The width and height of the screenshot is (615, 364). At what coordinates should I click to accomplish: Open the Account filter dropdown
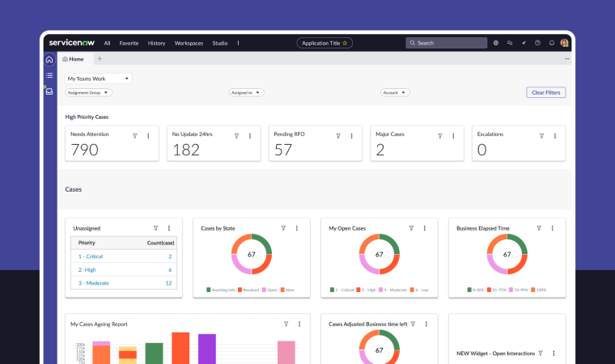[395, 93]
